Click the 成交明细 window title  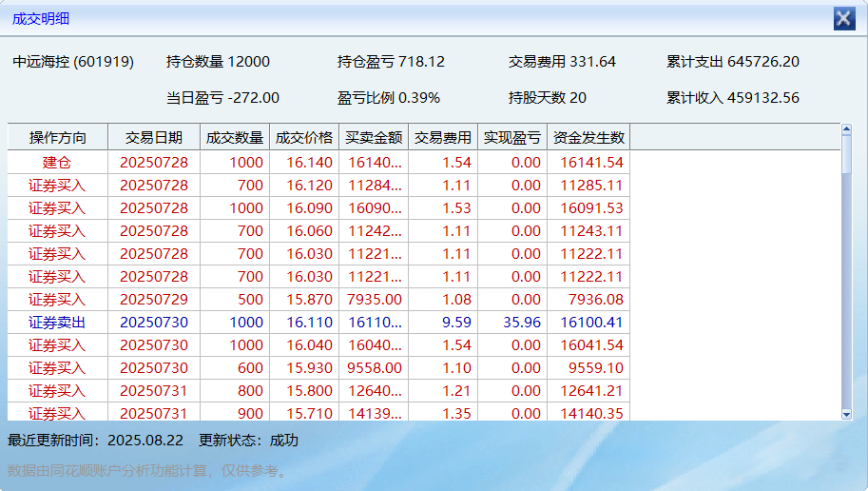pos(41,19)
